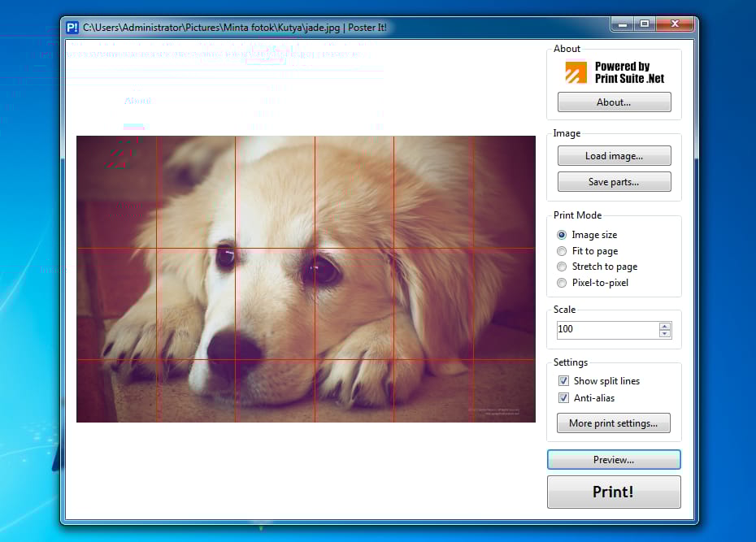This screenshot has height=542, width=756.
Task: Click the Print Suite .Net orange logo
Action: pyautogui.click(x=576, y=72)
